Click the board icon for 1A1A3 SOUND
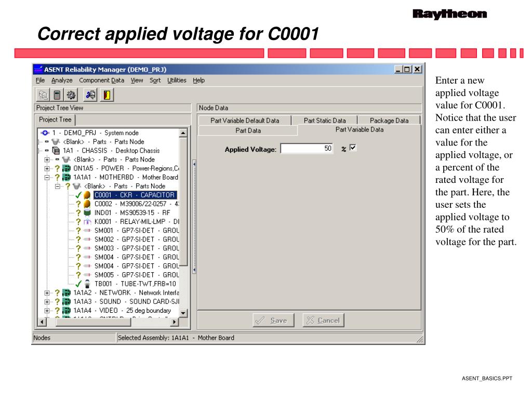 pyautogui.click(x=67, y=301)
